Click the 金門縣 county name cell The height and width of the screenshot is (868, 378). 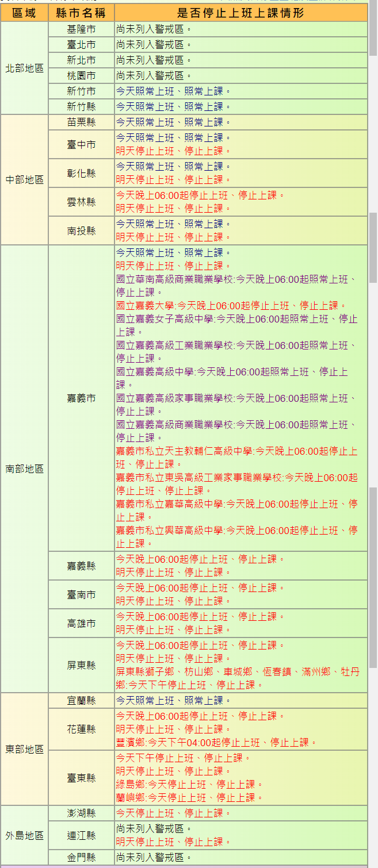point(81,858)
